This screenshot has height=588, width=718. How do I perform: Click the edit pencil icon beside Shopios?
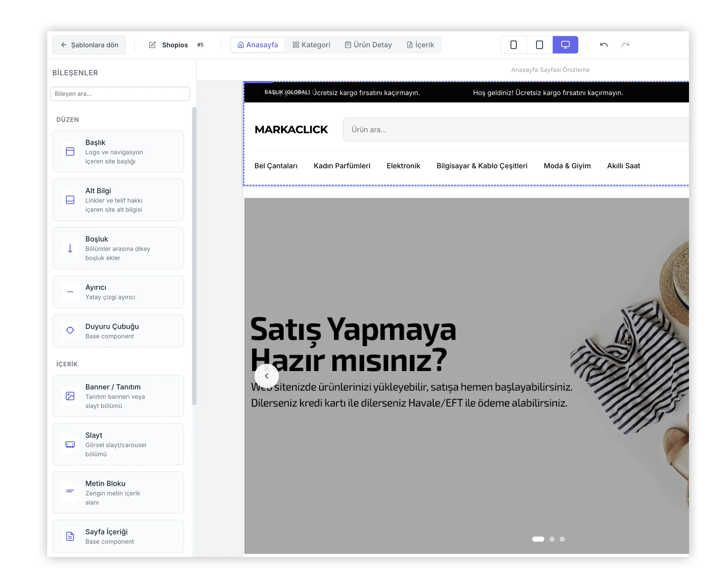coord(152,45)
